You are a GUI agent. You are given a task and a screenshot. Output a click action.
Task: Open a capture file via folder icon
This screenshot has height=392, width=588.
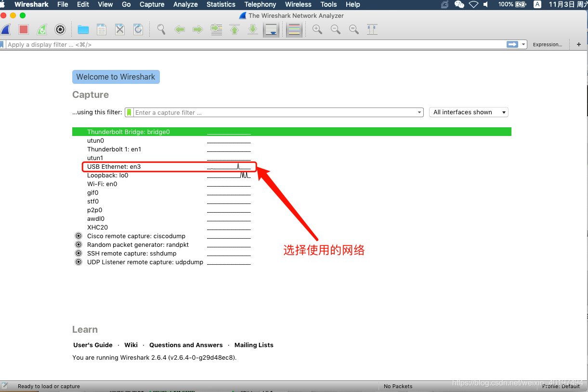[x=83, y=29]
